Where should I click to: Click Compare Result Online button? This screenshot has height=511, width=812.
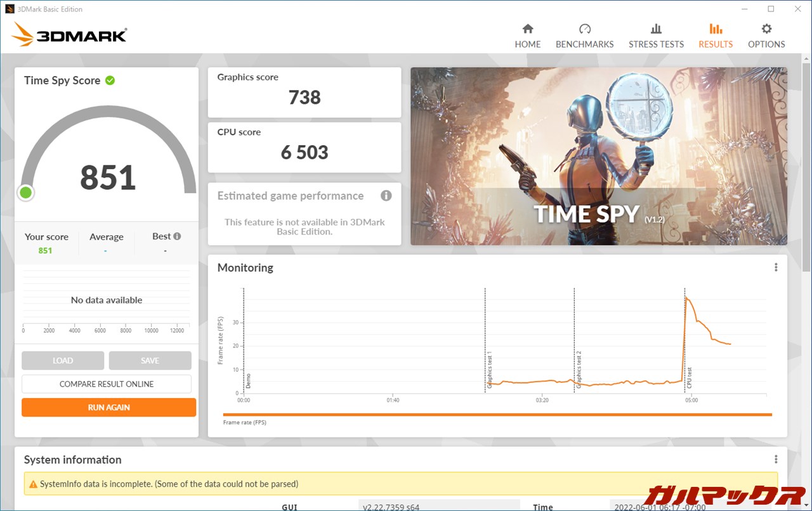click(107, 384)
